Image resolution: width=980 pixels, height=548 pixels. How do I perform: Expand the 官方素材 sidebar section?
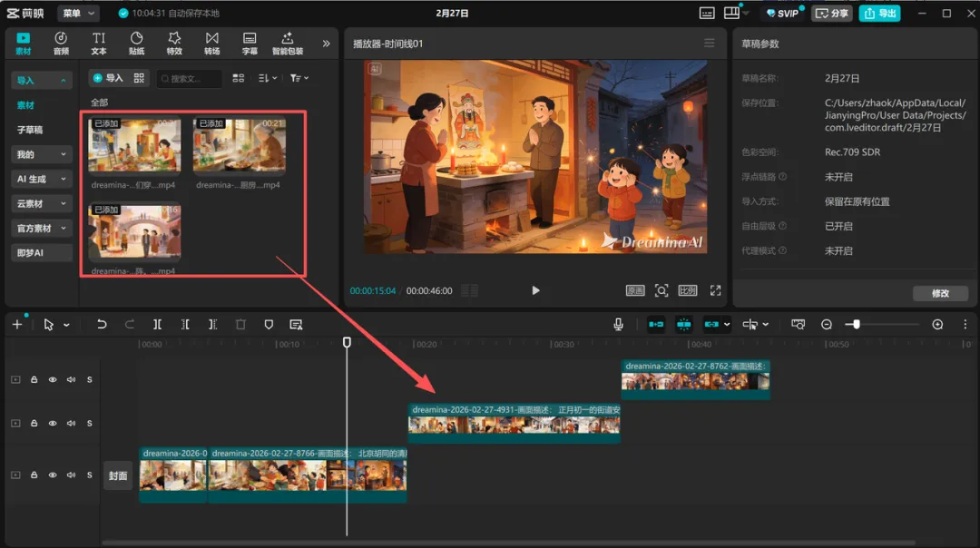41,228
